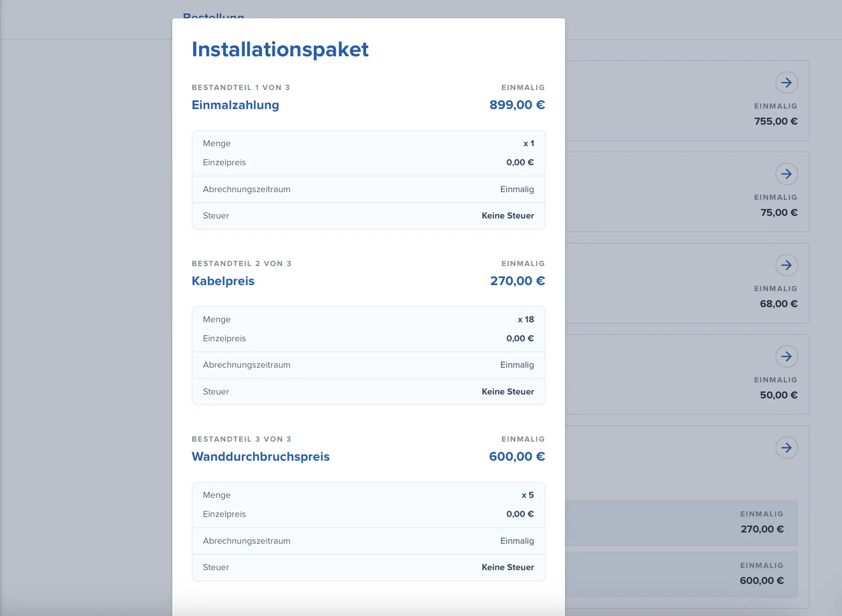842x616 pixels.
Task: Select the x 18 quantity value
Action: coord(526,319)
